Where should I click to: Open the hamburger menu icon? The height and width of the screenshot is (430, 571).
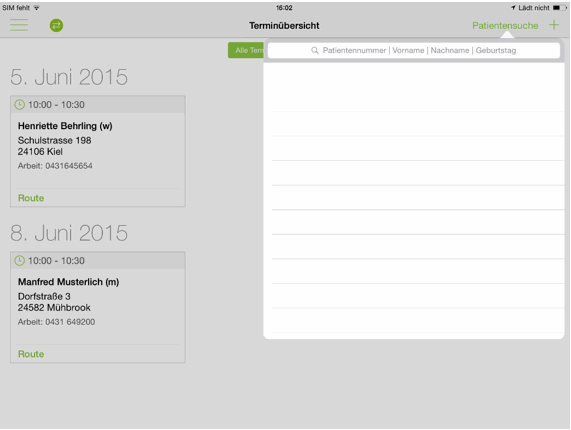coord(19,25)
